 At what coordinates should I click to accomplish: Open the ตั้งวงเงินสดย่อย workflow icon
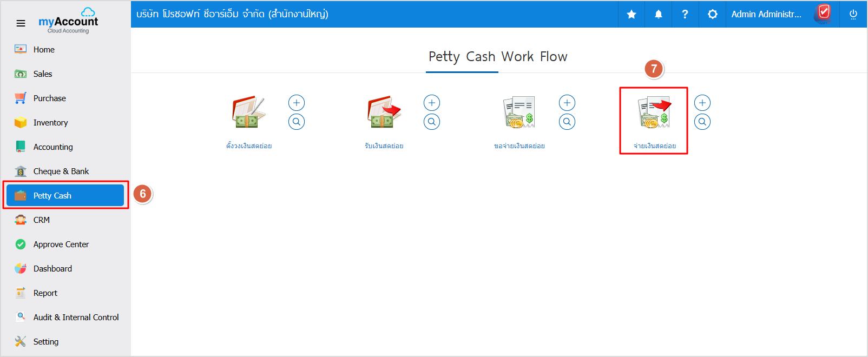click(x=248, y=113)
